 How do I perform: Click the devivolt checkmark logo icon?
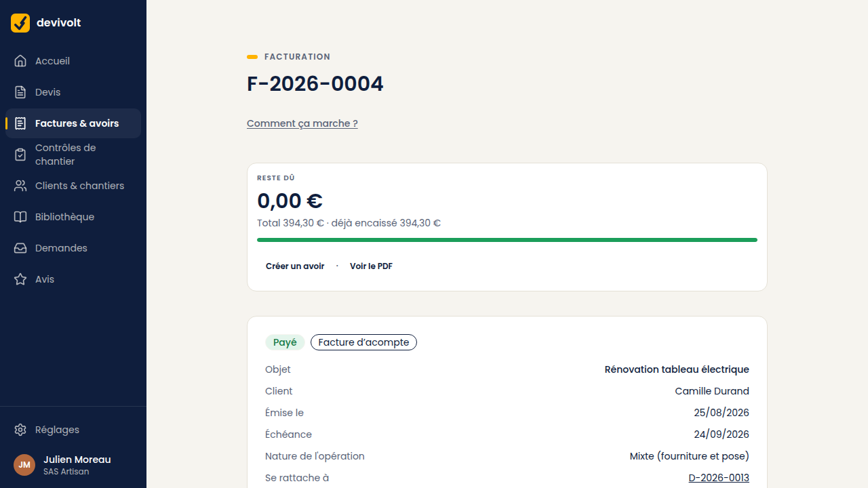pos(20,23)
